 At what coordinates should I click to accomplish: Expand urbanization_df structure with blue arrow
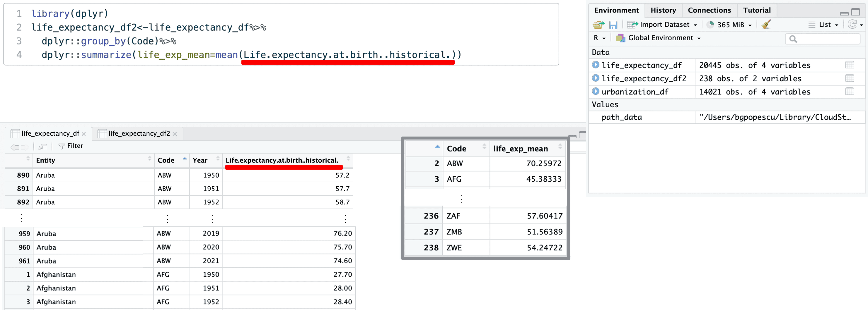pyautogui.click(x=595, y=91)
